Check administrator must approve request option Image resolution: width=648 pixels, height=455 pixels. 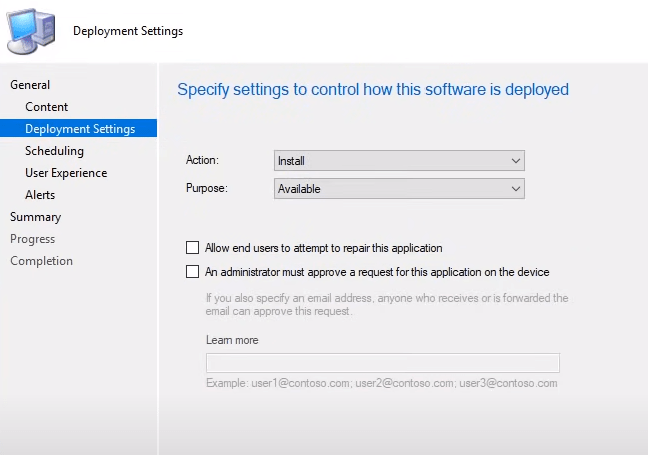[192, 272]
